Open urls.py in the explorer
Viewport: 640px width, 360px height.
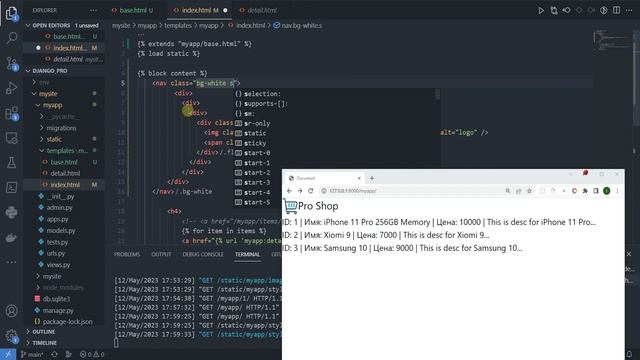pos(56,253)
